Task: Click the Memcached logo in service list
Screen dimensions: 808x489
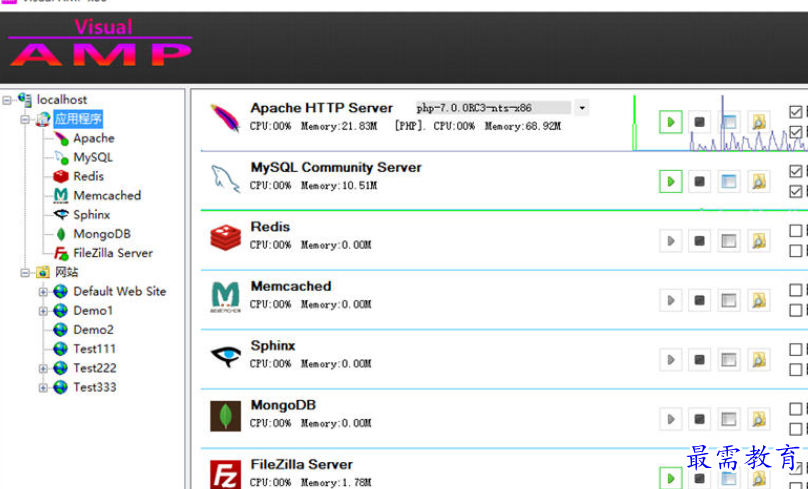Action: 225,297
